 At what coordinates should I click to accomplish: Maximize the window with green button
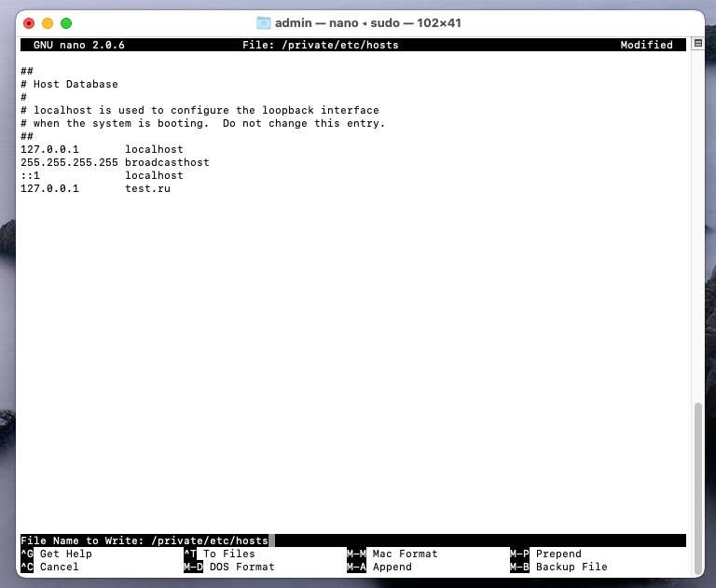coord(66,23)
